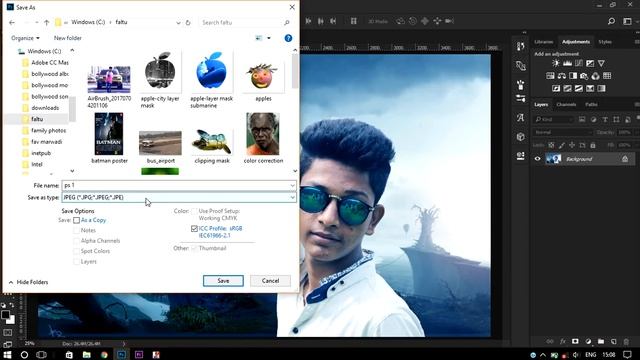Viewport: 640px width, 360px height.
Task: Switch to the Paths tab
Action: (591, 104)
